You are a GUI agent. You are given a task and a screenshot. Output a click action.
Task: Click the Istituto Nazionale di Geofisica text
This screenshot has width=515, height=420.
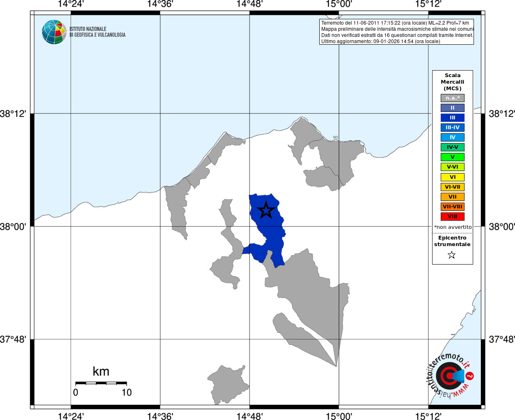click(x=97, y=32)
